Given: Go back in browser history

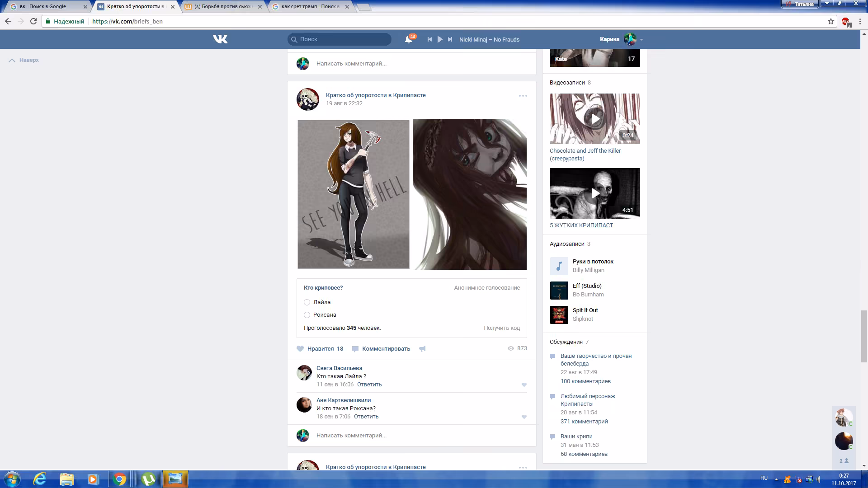Looking at the screenshot, I should tap(8, 21).
